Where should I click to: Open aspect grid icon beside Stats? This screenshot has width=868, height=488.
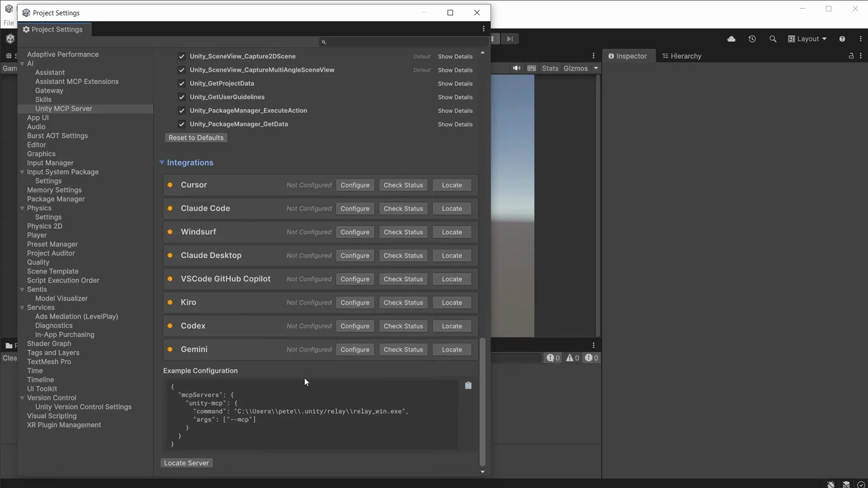point(532,68)
